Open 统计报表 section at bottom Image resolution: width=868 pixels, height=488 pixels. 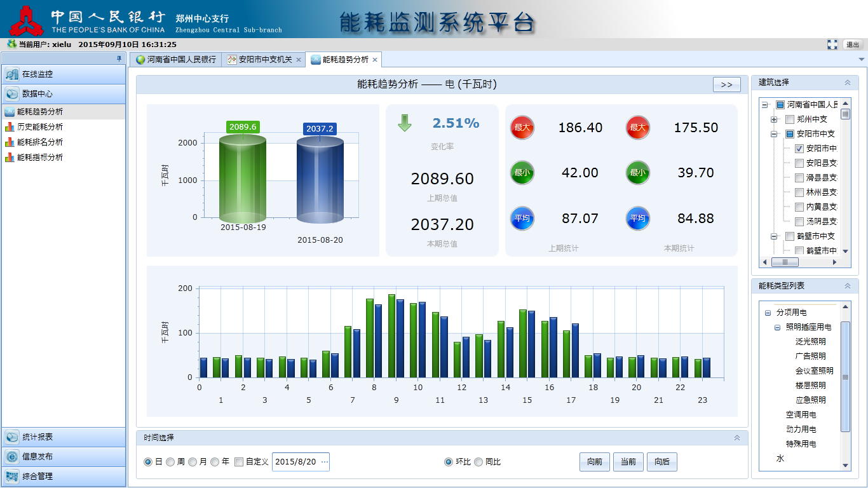[64, 437]
